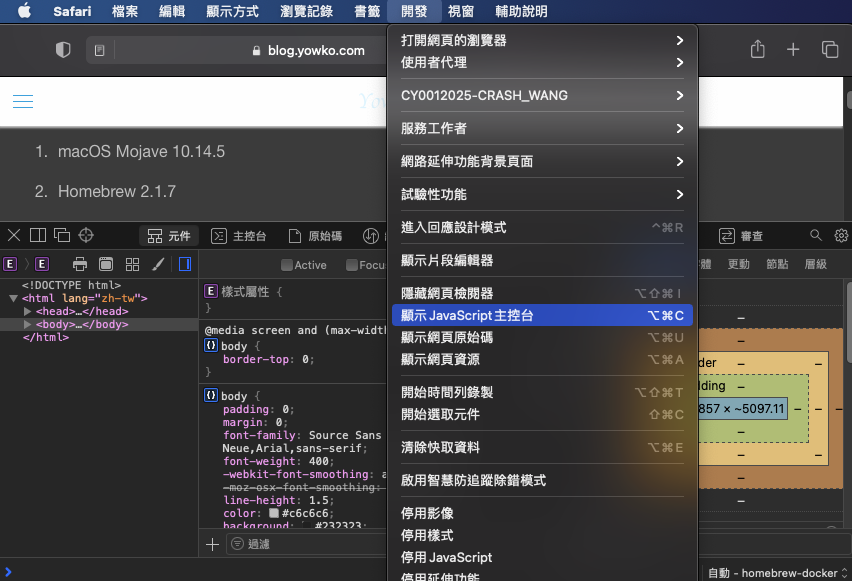This screenshot has width=852, height=581.
Task: Click the #c6c6c6 color swatch
Action: [x=274, y=513]
